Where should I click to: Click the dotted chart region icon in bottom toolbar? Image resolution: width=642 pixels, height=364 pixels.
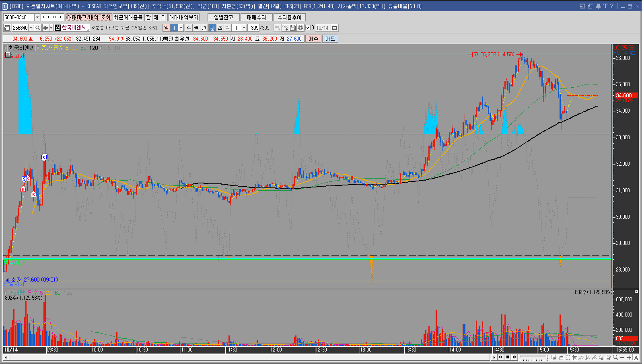pos(567,357)
